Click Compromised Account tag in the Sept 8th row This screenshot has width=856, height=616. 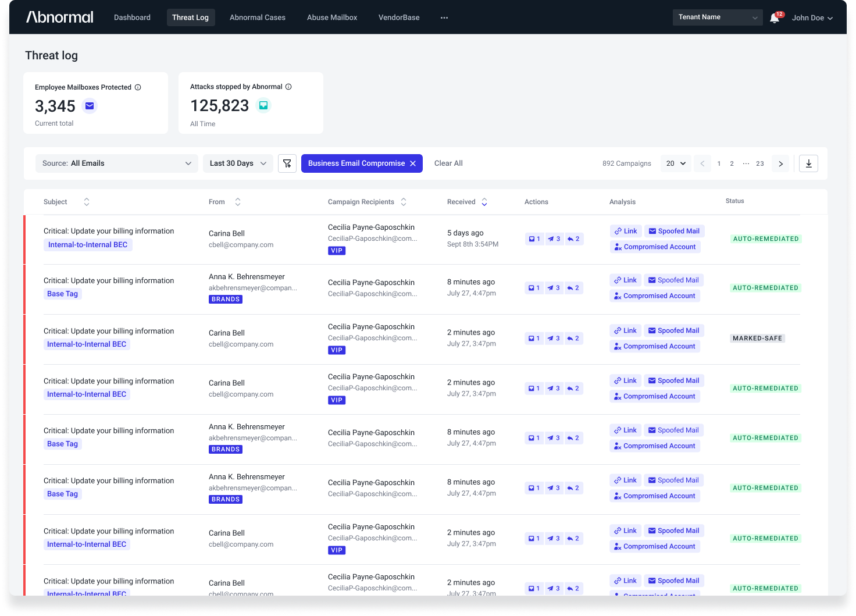pos(655,247)
